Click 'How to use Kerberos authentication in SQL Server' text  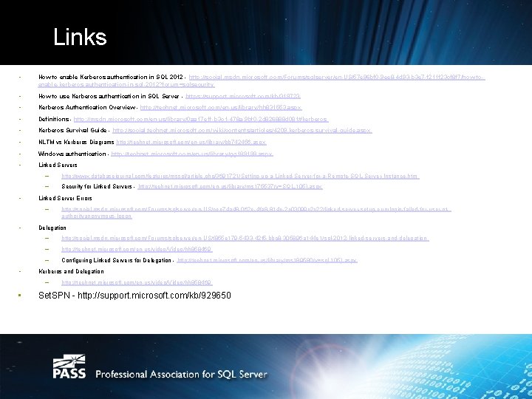click(x=109, y=96)
